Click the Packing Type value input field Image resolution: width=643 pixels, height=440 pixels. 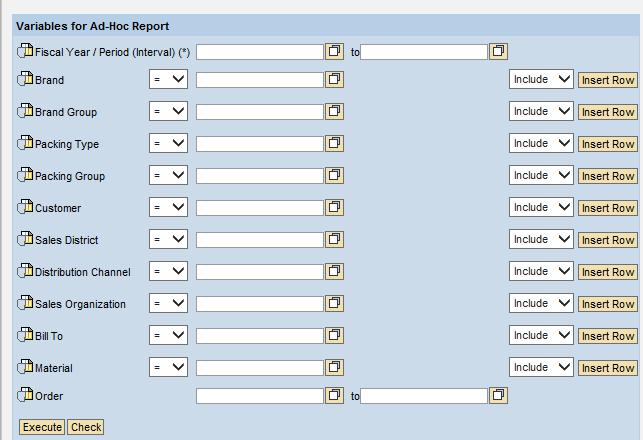tap(260, 144)
